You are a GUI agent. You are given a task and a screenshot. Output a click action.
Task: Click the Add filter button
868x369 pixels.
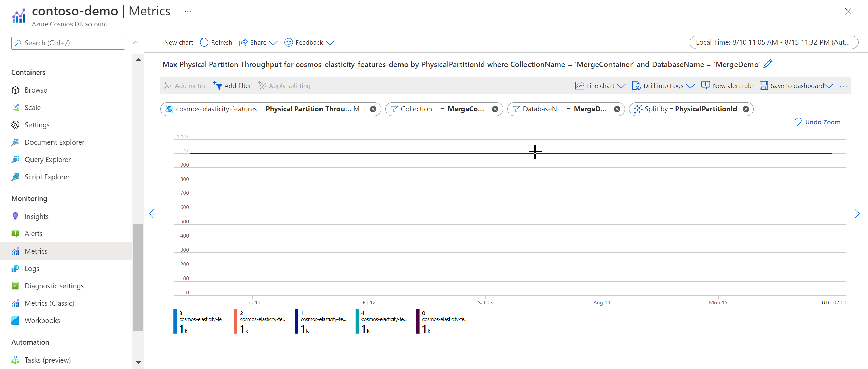click(x=232, y=85)
